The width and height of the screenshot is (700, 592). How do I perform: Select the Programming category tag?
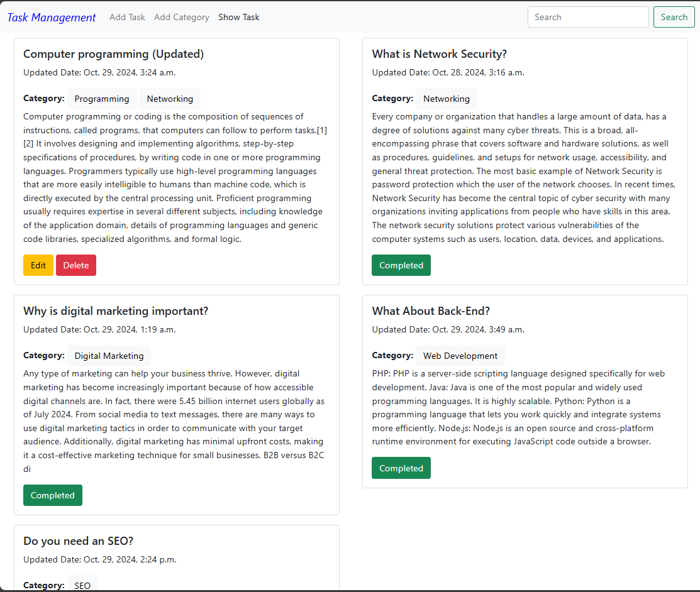tap(102, 99)
